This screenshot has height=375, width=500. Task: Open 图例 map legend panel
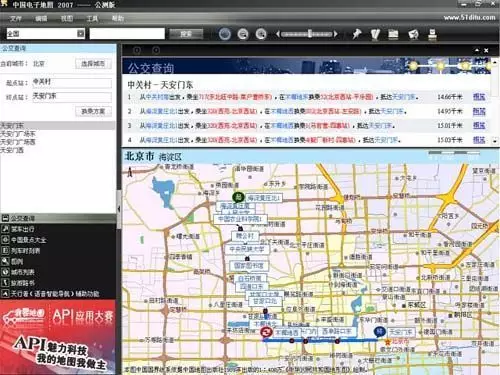click(x=17, y=261)
